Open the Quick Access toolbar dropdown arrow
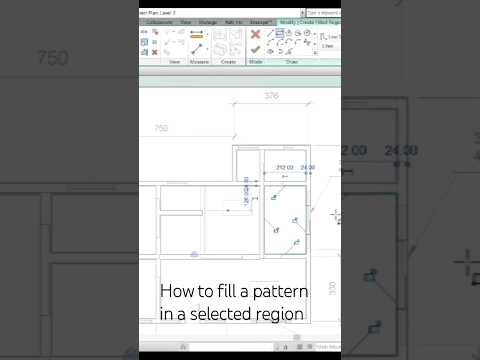Screen dimensions: 480x360 303,13
